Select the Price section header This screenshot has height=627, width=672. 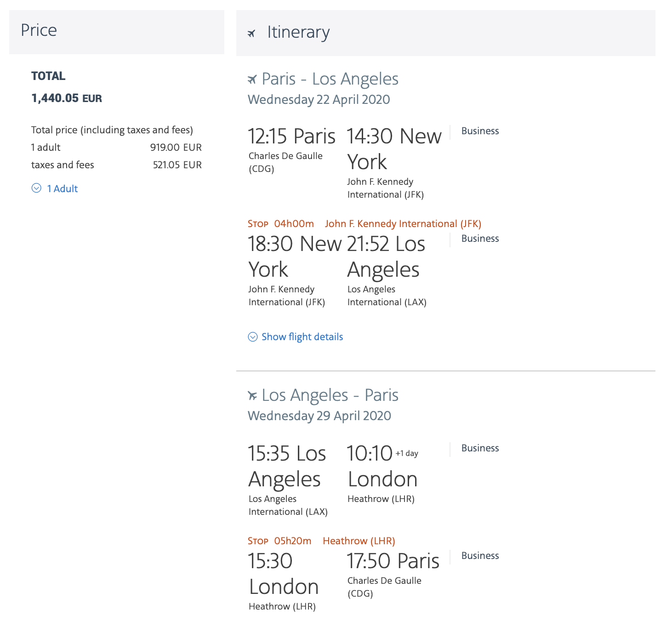(39, 30)
